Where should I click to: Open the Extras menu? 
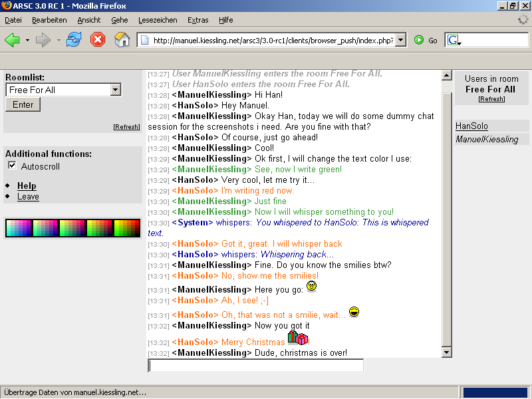coord(198,20)
